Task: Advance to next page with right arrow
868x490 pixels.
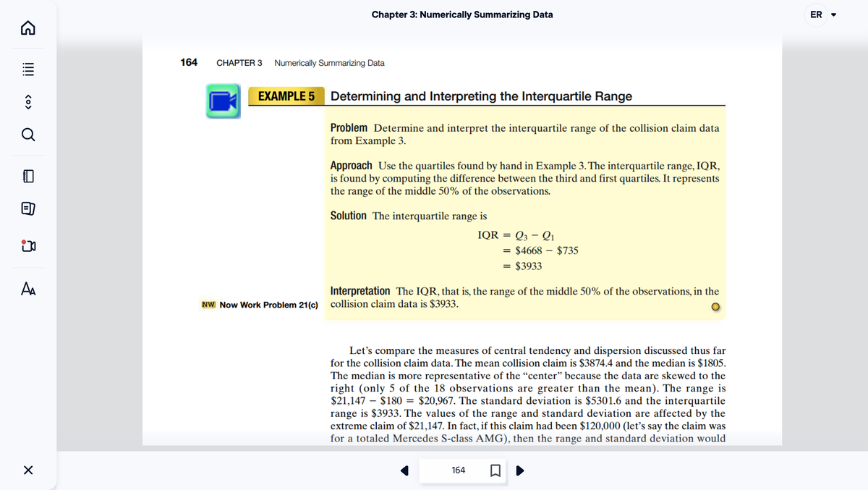Action: (519, 470)
